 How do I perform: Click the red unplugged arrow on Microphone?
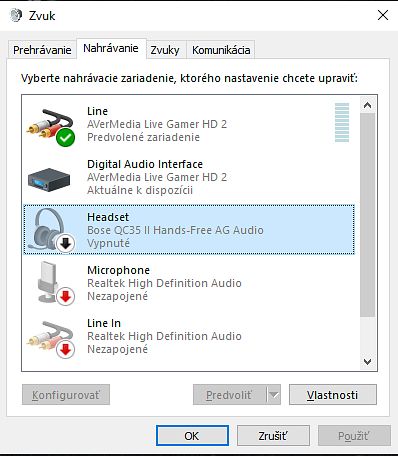tap(65, 296)
